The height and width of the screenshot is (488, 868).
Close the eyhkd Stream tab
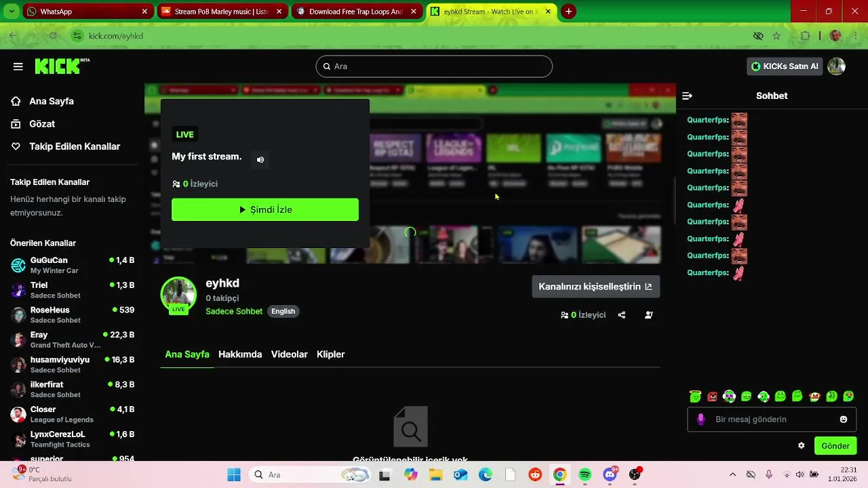coord(548,12)
